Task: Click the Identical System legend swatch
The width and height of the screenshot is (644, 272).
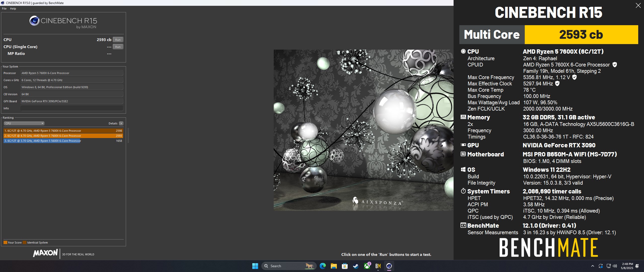Action: click(24, 243)
